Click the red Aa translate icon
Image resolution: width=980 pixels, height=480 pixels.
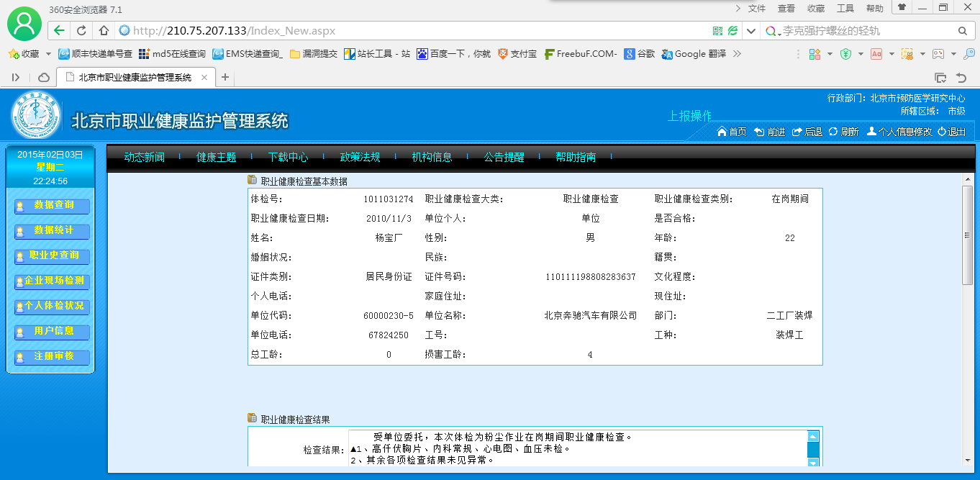(876, 54)
